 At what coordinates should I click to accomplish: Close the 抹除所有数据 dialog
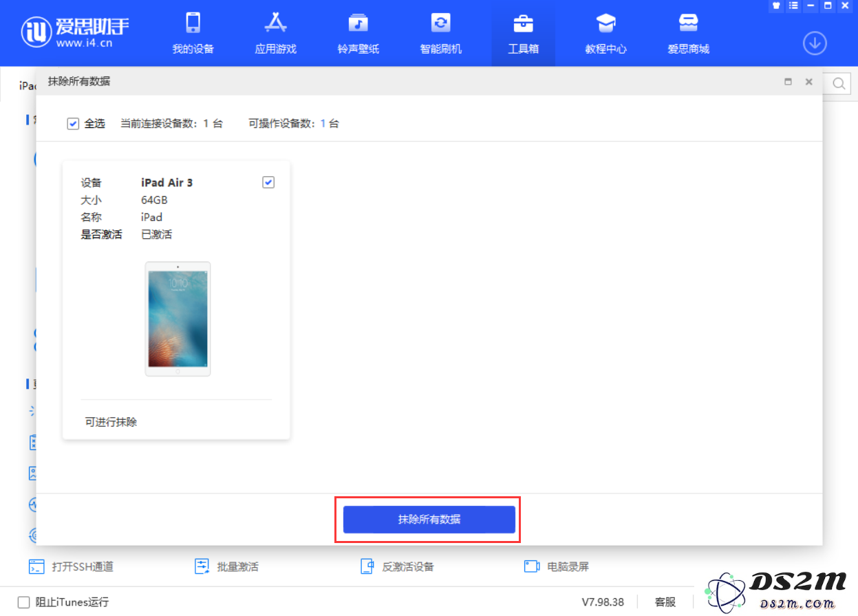point(809,82)
